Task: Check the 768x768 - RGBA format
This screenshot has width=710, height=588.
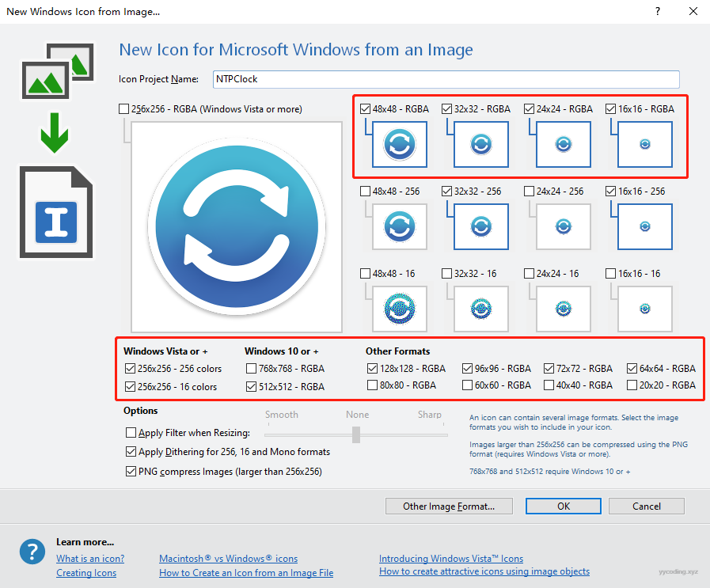Action: click(252, 369)
